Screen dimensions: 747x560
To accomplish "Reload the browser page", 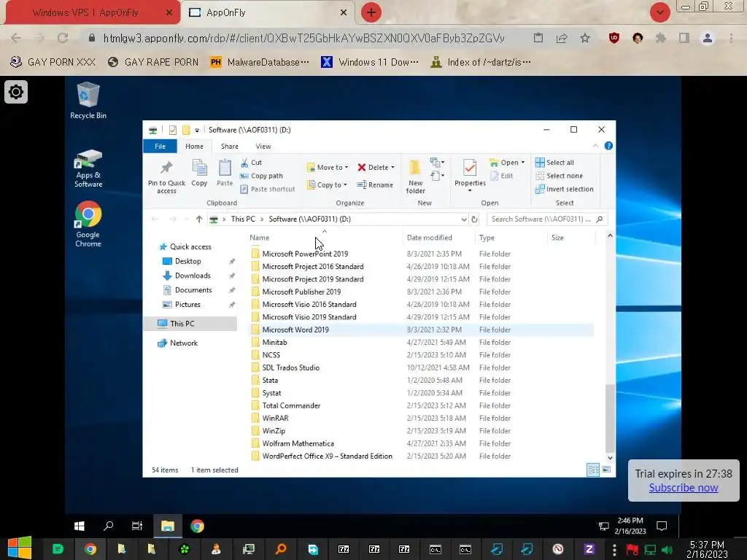I will pyautogui.click(x=63, y=38).
